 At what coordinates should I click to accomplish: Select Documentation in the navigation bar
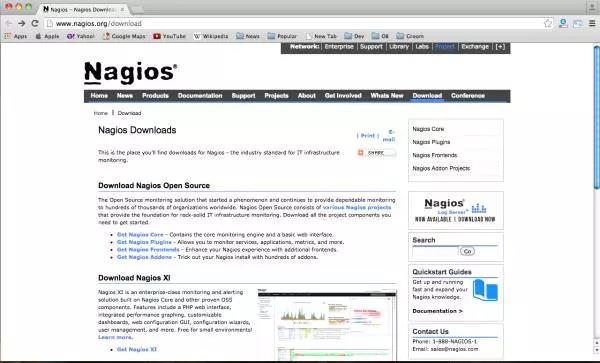pos(200,96)
